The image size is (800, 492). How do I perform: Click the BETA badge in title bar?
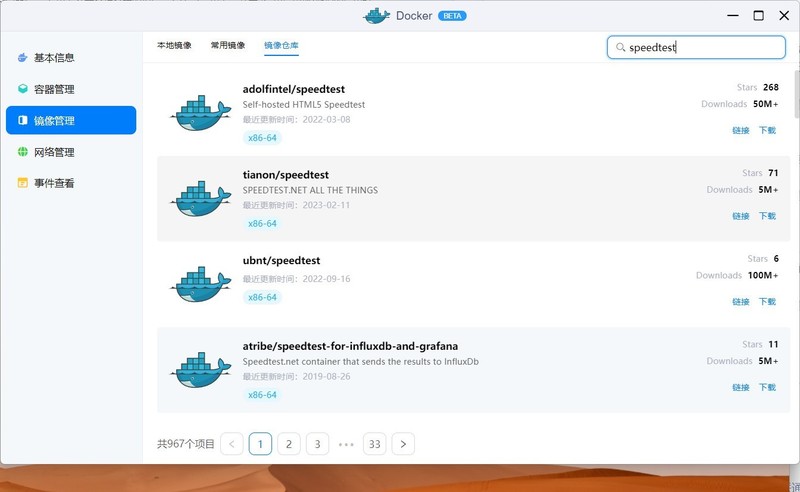pyautogui.click(x=452, y=16)
